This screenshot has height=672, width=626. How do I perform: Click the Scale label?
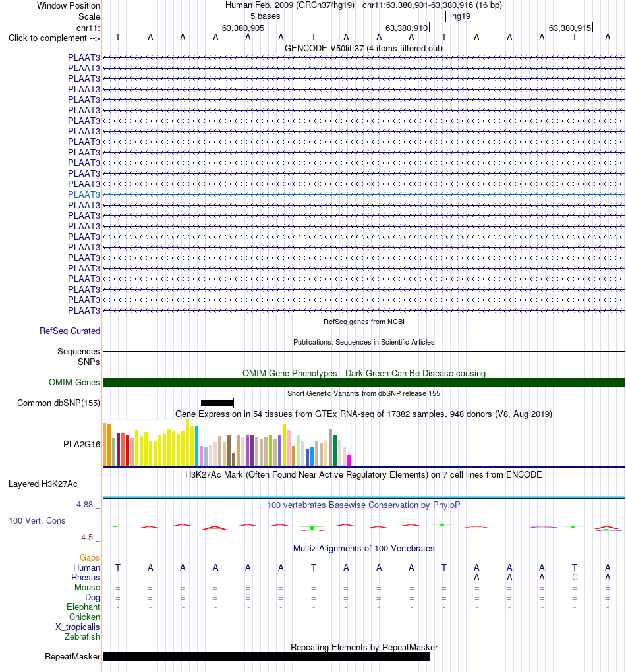[89, 16]
